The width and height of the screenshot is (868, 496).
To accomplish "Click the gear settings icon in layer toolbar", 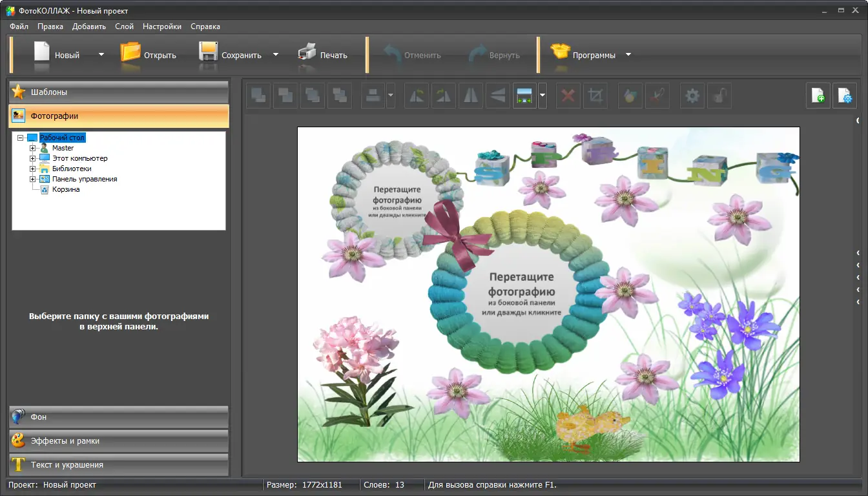I will (692, 96).
